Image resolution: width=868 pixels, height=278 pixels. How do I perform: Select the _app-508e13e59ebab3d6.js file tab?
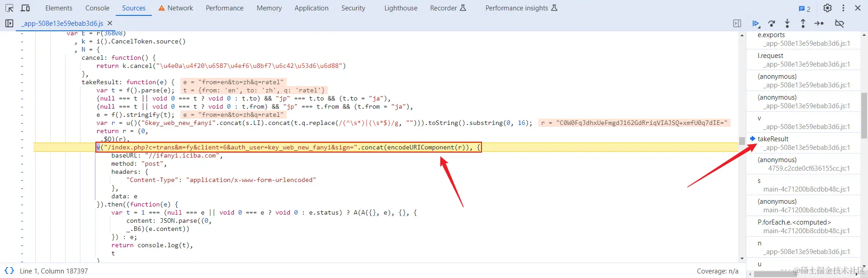pos(62,23)
